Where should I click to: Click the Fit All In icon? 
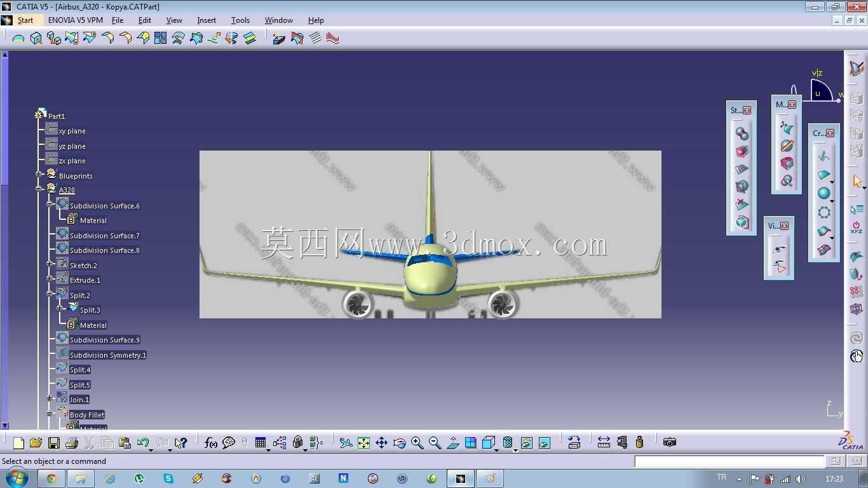click(363, 443)
